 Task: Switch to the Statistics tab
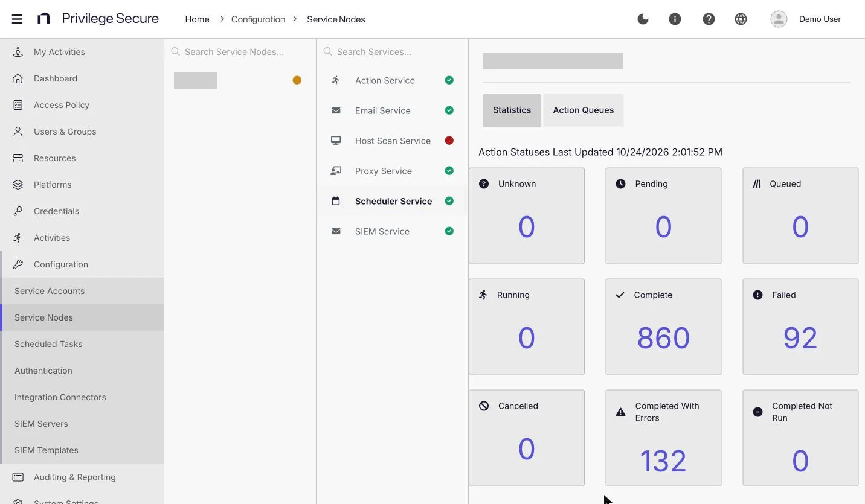(x=512, y=110)
